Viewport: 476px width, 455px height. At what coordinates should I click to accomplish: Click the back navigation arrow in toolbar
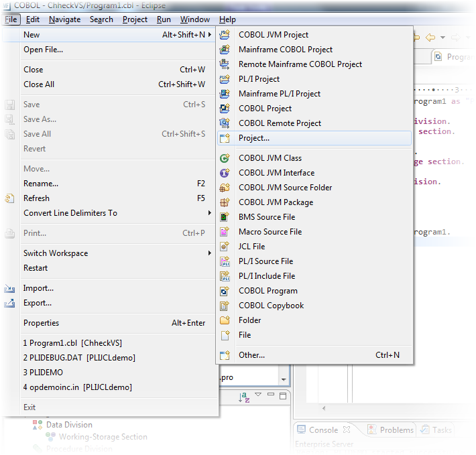(430, 38)
